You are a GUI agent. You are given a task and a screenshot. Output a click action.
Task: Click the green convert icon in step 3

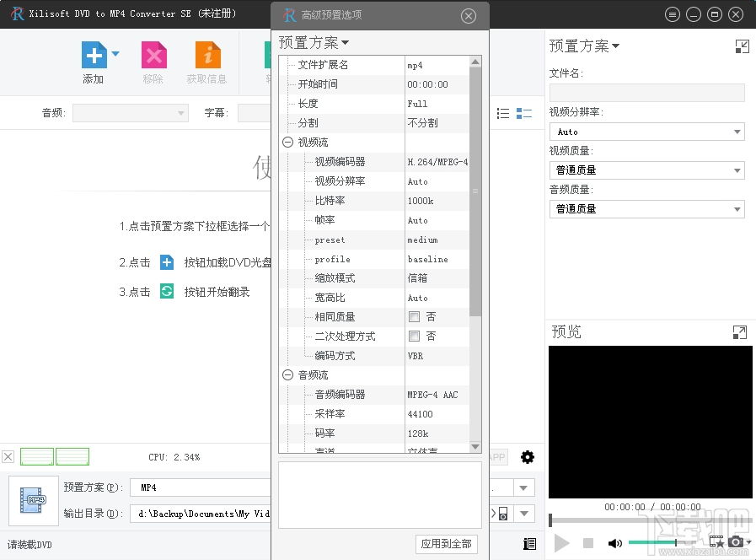tap(167, 291)
